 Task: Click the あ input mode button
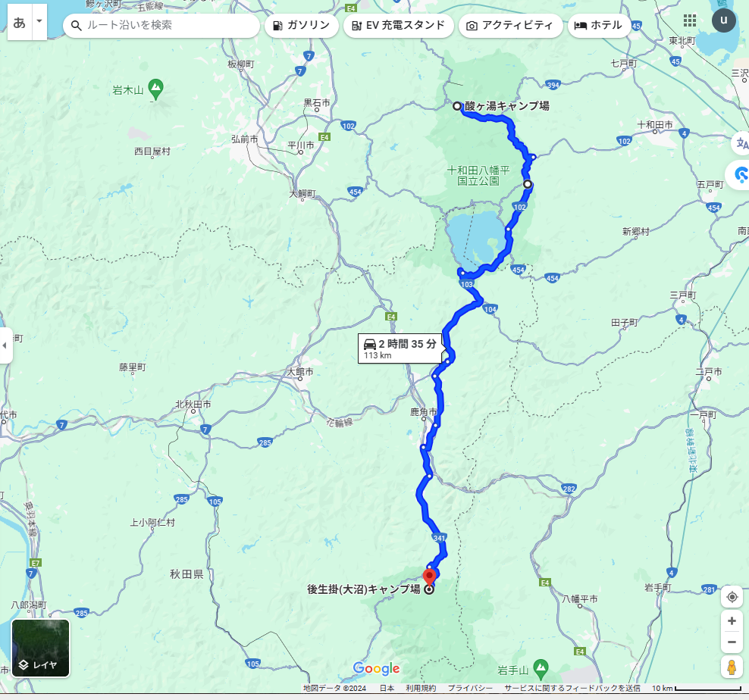[x=20, y=22]
